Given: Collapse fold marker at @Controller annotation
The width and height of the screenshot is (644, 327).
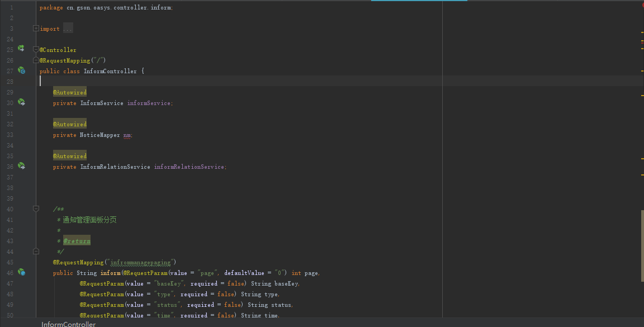Looking at the screenshot, I should (36, 49).
